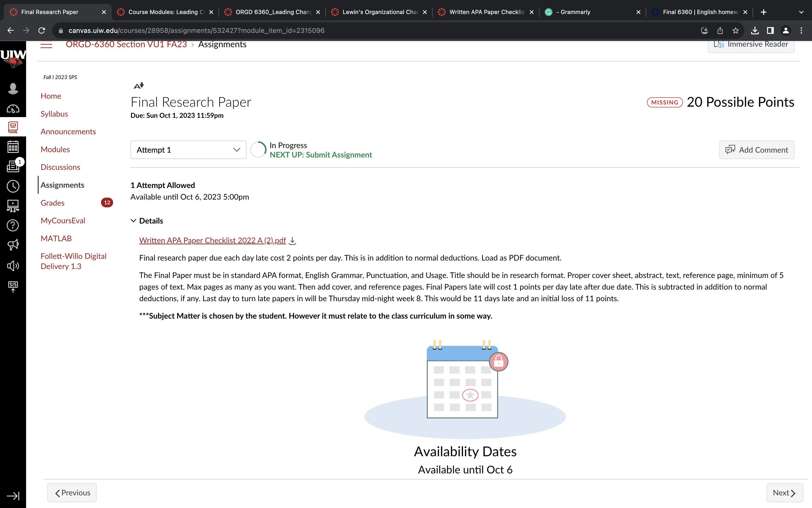This screenshot has width=812, height=508.
Task: Open MyCoursEval link
Action: (63, 221)
